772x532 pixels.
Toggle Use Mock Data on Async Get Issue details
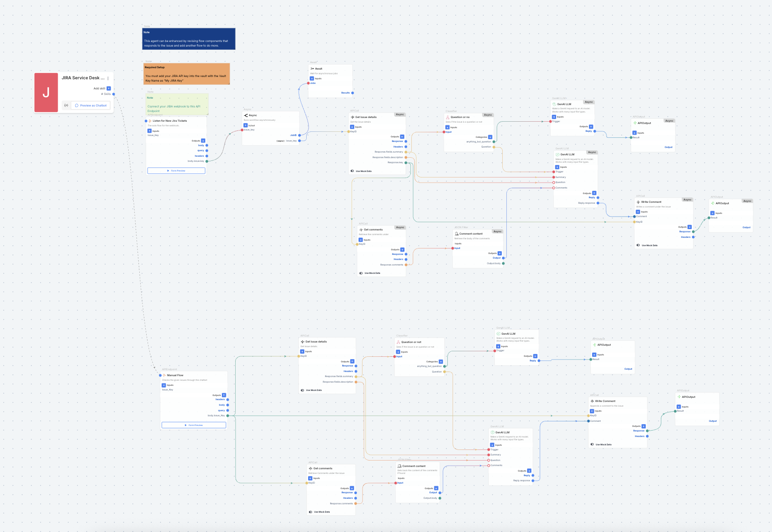[352, 171]
